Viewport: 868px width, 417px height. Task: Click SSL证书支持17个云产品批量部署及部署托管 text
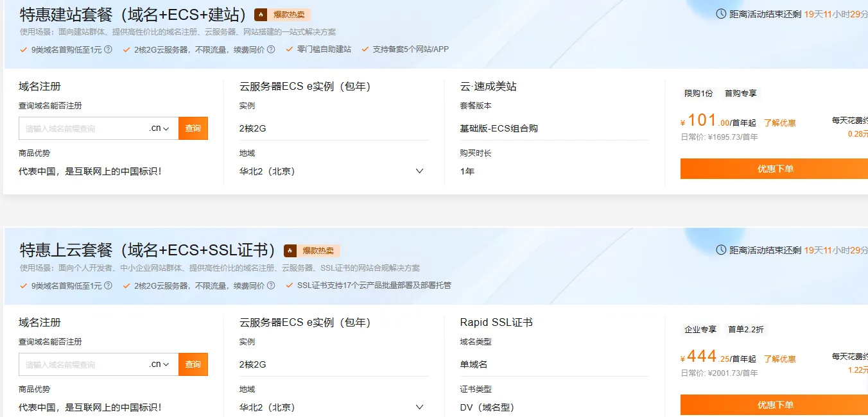tap(374, 285)
